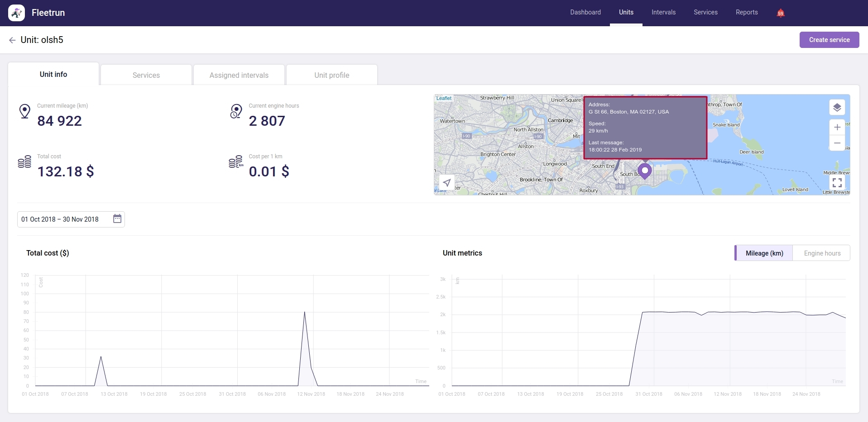Click the Create service button

(x=829, y=40)
